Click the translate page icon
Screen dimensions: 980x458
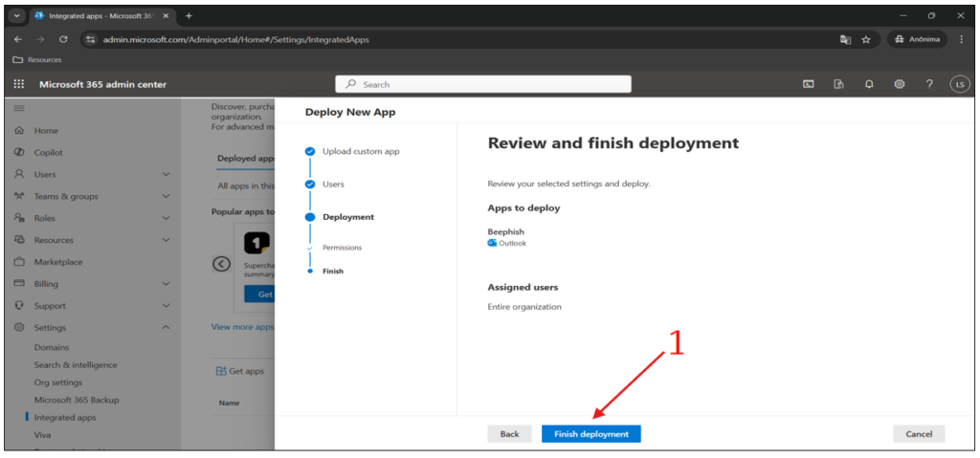845,39
